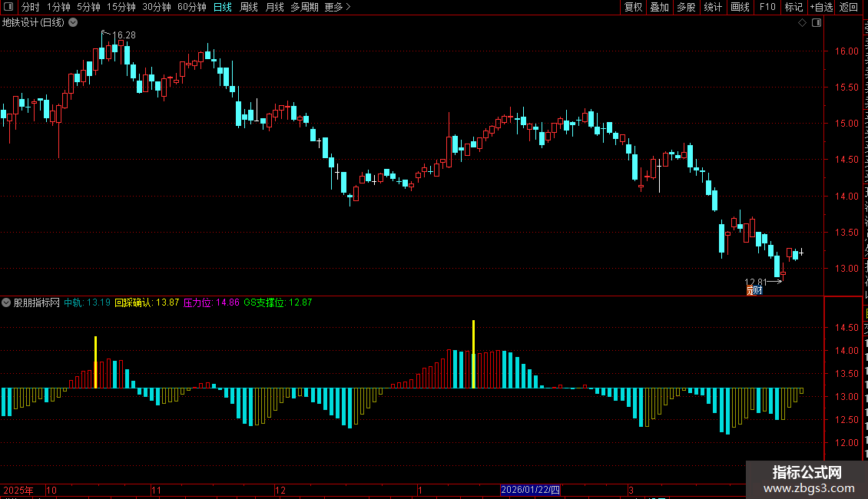The width and height of the screenshot is (868, 499).
Task: Activate the 画线 drawing tool
Action: 740,7
